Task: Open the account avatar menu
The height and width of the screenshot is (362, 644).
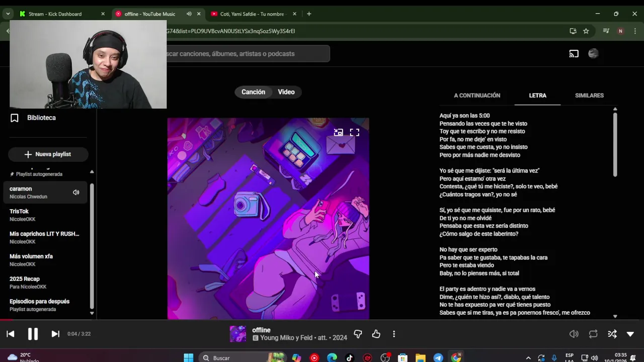Action: (593, 54)
